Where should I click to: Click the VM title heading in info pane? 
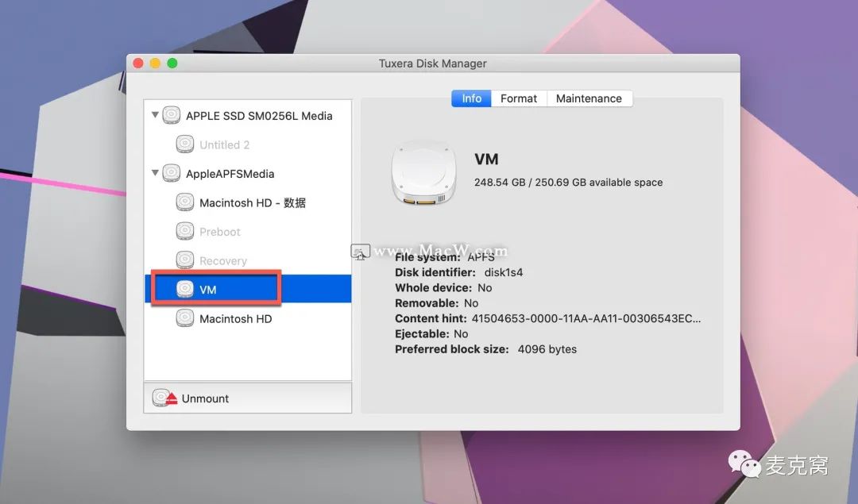(x=486, y=159)
